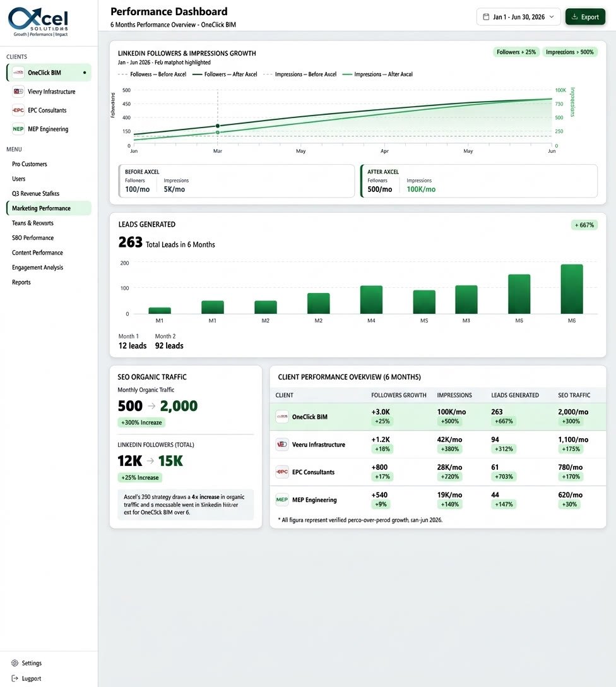Open SEO Performance menu item
Viewport: 616px width, 687px height.
coord(33,238)
